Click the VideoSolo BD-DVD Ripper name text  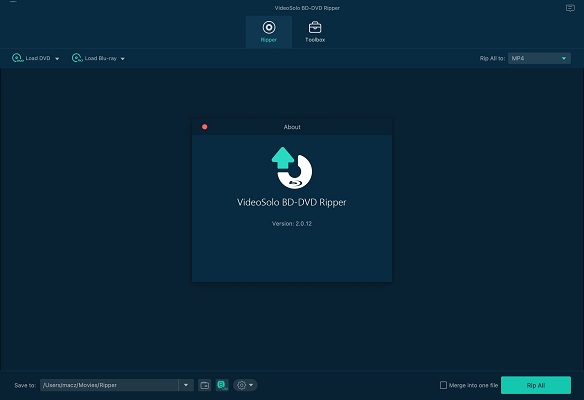tap(292, 202)
